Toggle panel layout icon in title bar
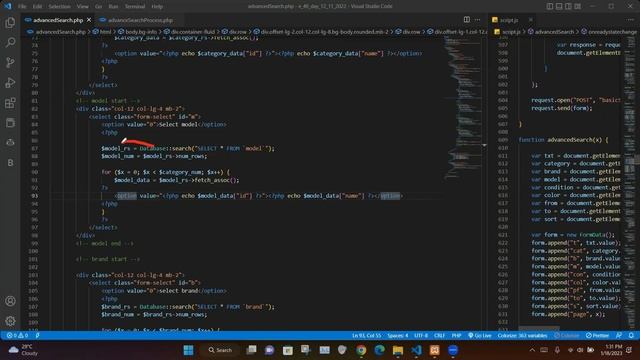Image resolution: width=640 pixels, height=360 pixels. click(x=559, y=6)
